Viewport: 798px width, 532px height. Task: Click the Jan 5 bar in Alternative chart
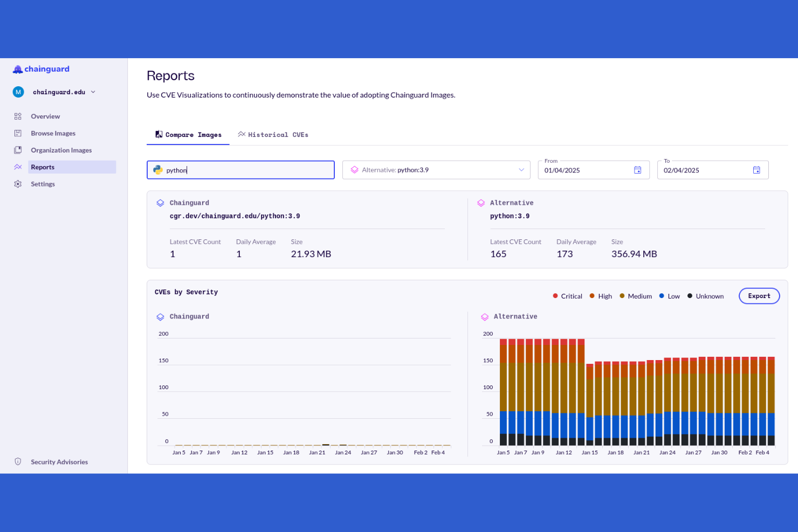(x=503, y=392)
